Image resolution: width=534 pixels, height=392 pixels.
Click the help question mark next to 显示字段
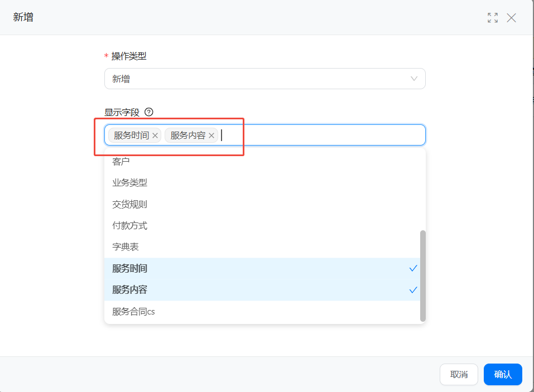click(149, 112)
